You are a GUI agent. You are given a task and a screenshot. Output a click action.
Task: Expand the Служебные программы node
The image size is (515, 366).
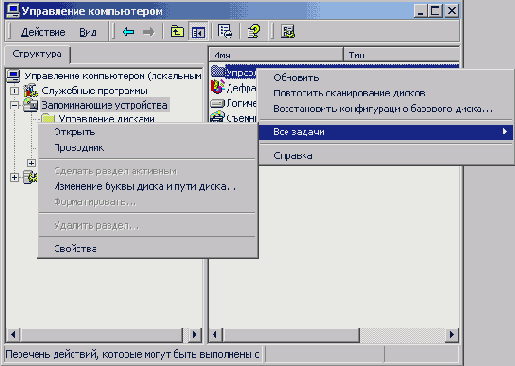(14, 91)
